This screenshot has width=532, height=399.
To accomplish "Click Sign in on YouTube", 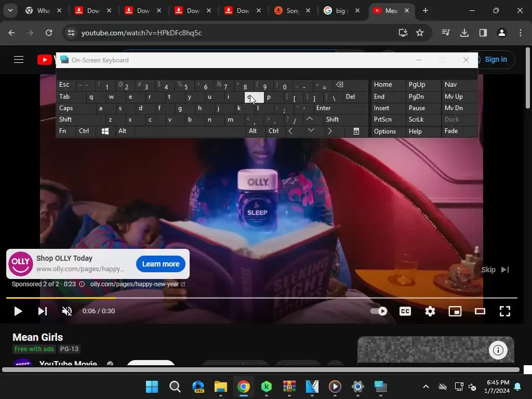I will tap(495, 59).
